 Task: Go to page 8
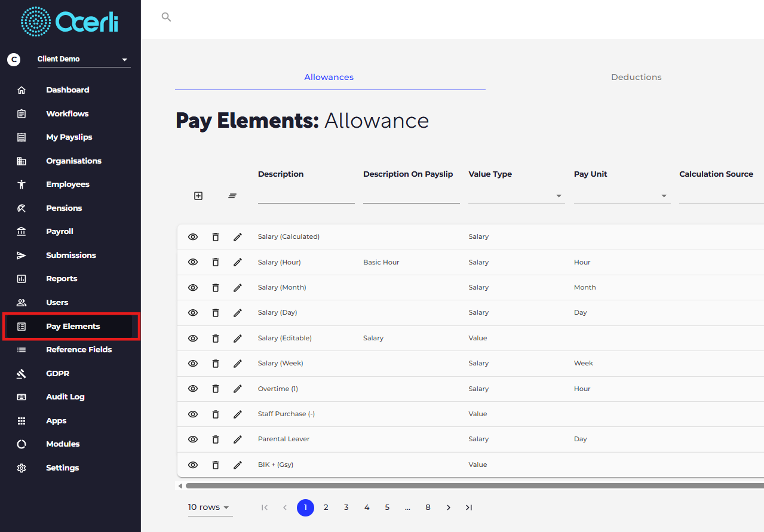click(428, 508)
